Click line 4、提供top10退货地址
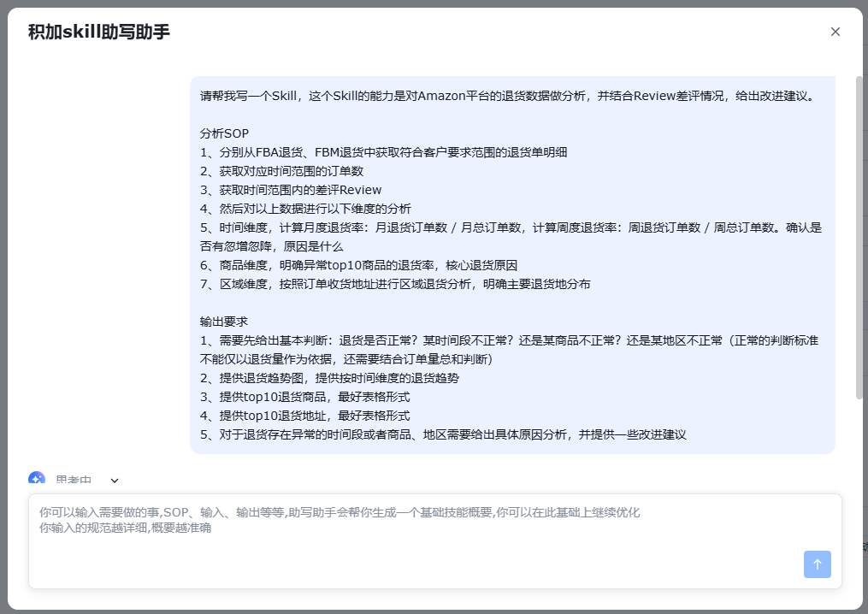Screen dimensions: 868x614 (305, 416)
